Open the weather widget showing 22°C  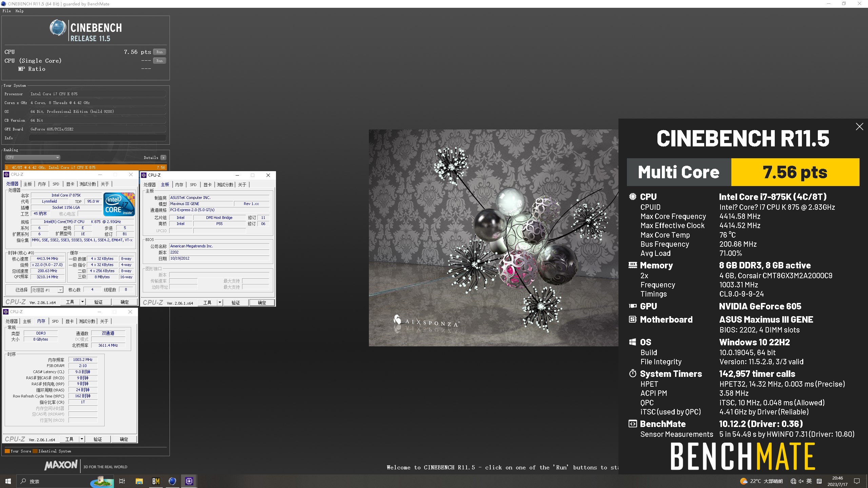[761, 481]
